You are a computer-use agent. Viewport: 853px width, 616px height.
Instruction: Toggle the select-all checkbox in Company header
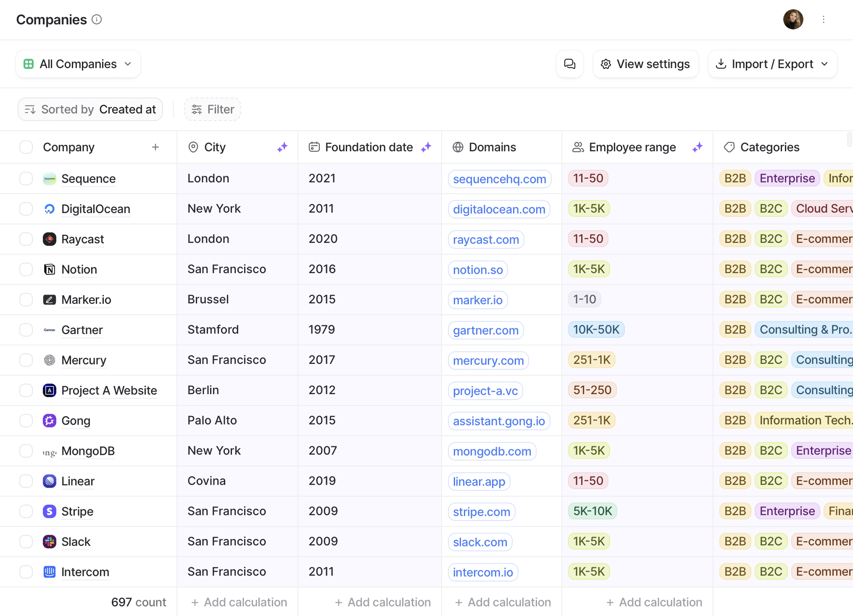pyautogui.click(x=26, y=147)
